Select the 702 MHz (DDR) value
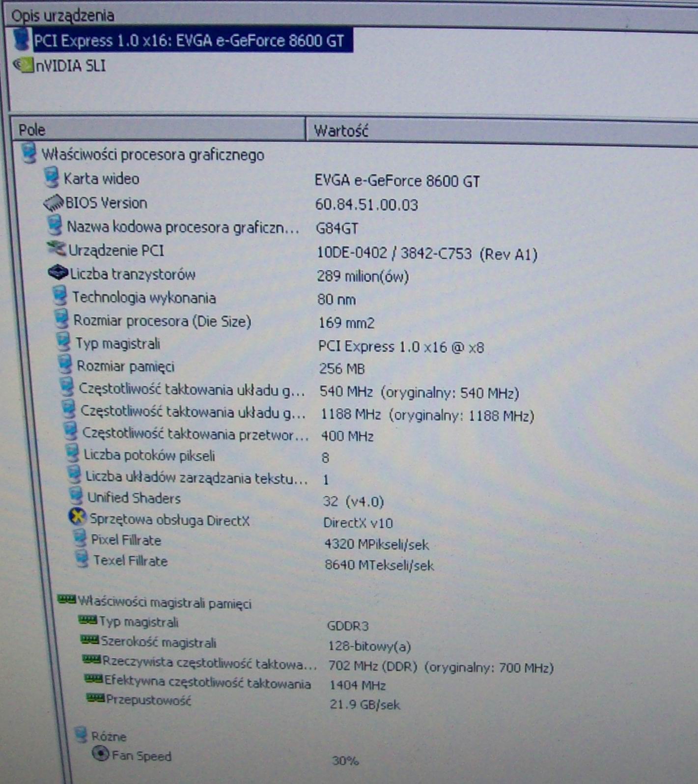This screenshot has height=784, width=698. pos(441,667)
